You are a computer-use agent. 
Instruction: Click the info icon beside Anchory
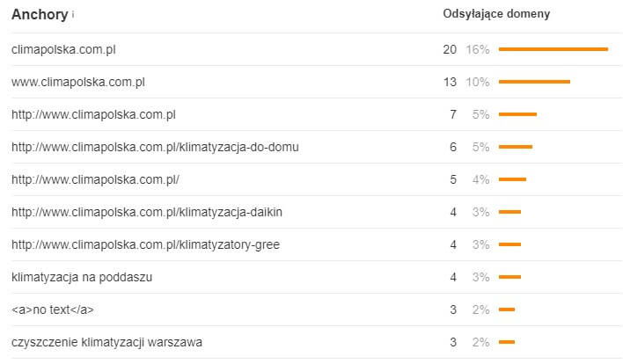73,15
